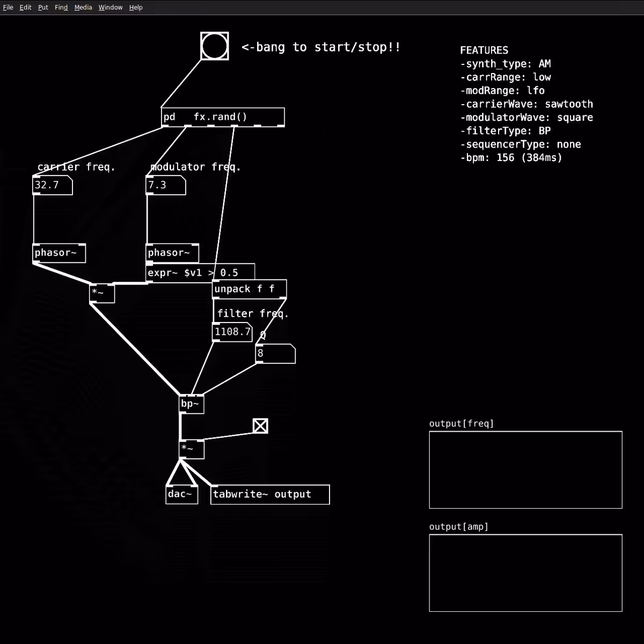The image size is (644, 644).
Task: Select the pd fx.rand() subpatch object
Action: tap(223, 118)
